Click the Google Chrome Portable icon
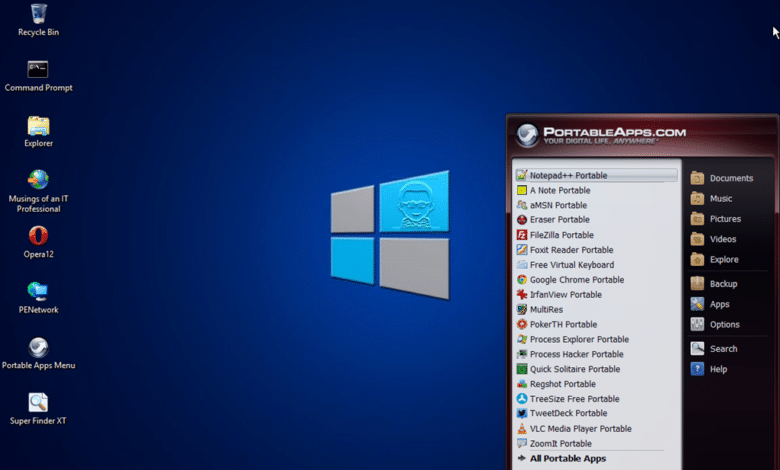 click(x=522, y=280)
